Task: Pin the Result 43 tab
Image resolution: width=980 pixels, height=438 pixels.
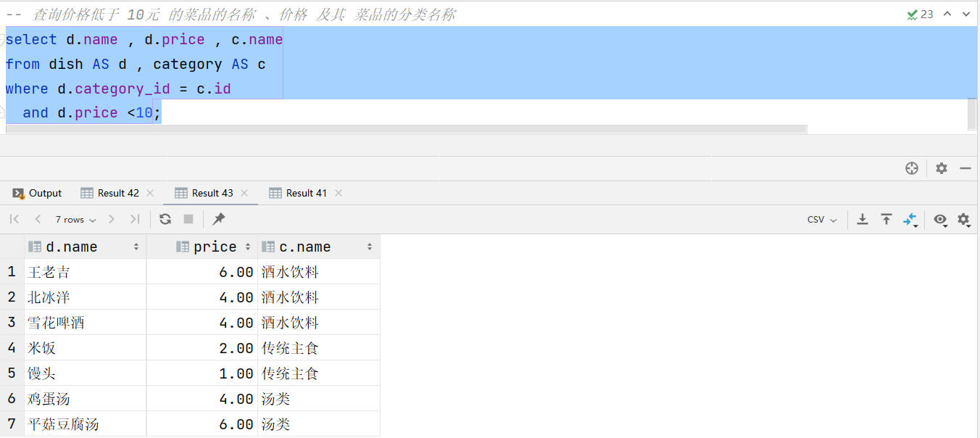Action: coord(219,219)
